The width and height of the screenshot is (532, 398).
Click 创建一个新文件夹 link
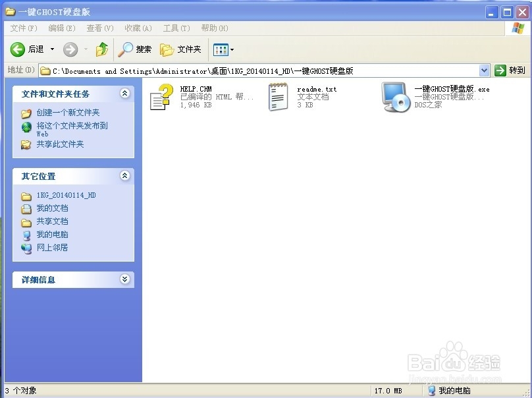click(68, 113)
